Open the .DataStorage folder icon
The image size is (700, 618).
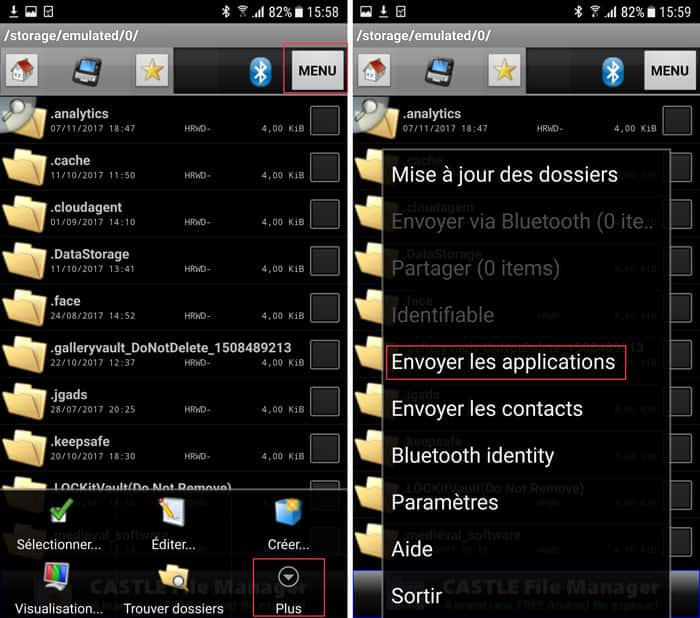point(25,261)
